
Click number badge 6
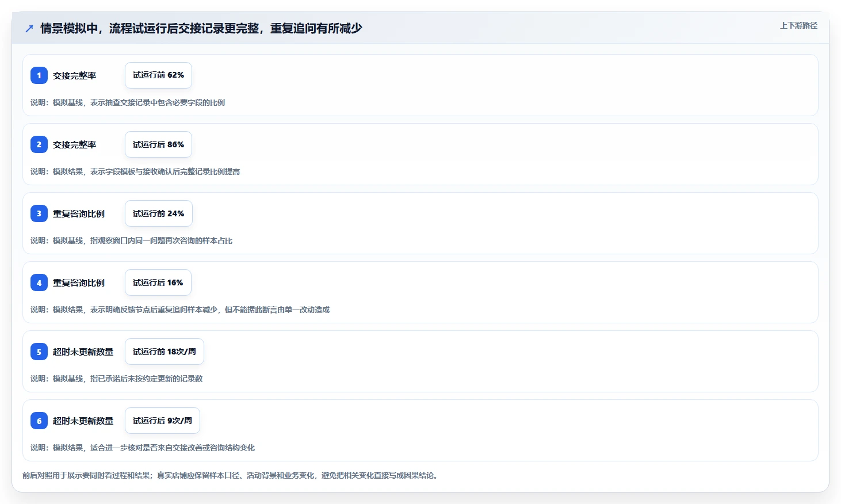click(39, 421)
